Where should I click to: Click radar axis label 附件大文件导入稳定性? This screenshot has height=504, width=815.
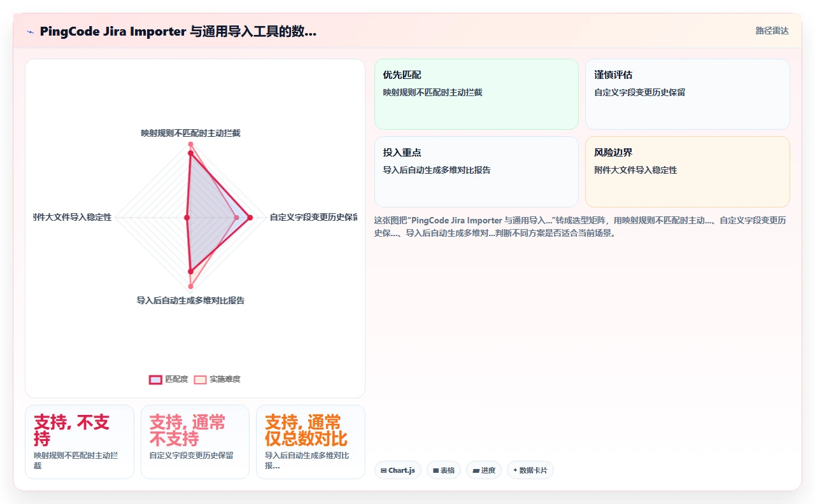(73, 217)
